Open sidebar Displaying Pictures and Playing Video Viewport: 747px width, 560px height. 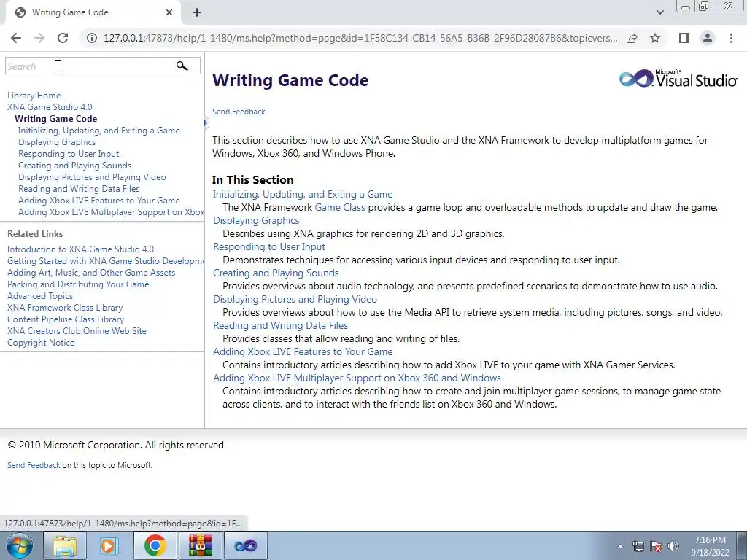click(92, 177)
